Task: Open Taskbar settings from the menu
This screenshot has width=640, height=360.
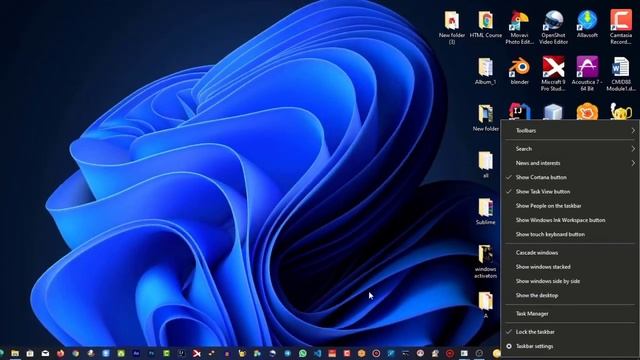Action: (x=570, y=346)
